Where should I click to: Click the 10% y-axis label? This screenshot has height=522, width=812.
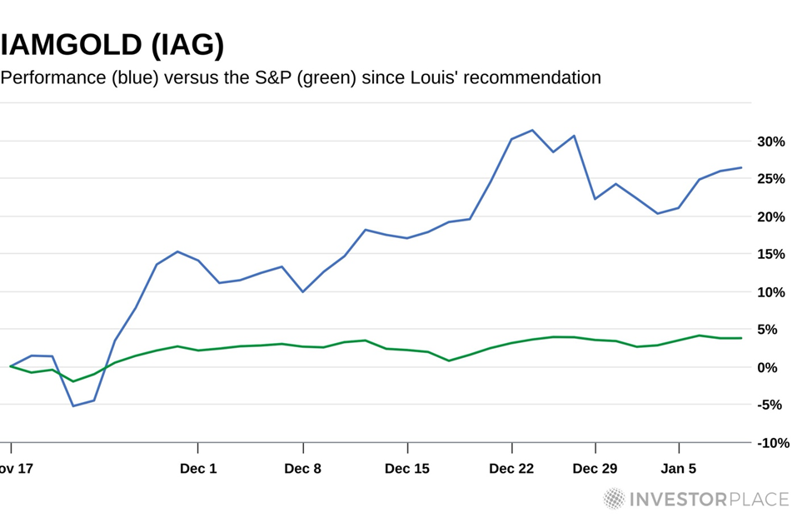click(770, 292)
